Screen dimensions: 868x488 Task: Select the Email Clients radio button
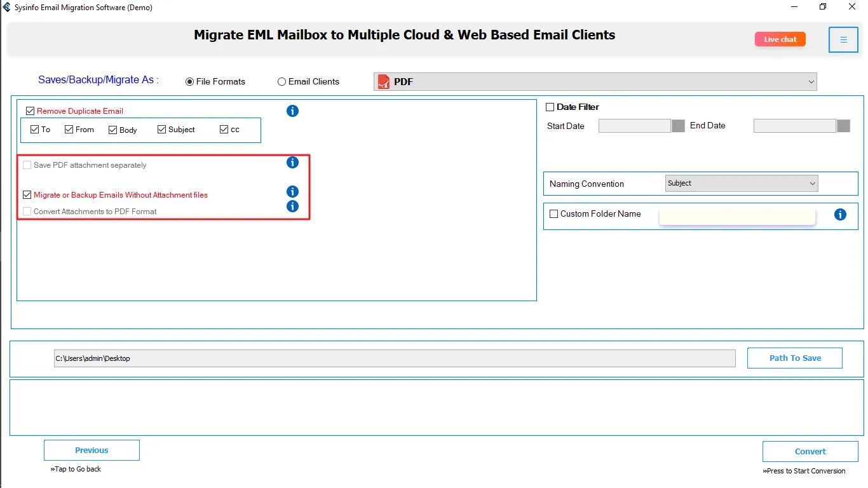281,81
